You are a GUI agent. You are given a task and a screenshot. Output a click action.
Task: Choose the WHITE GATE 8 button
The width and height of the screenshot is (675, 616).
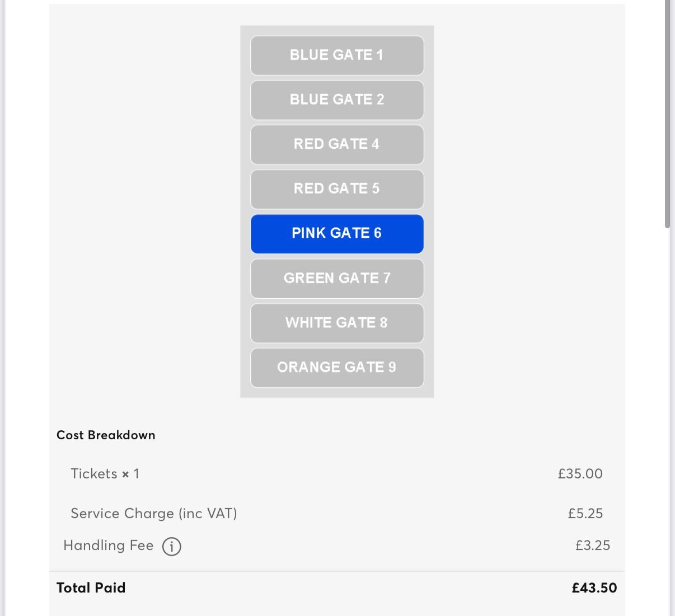click(337, 323)
